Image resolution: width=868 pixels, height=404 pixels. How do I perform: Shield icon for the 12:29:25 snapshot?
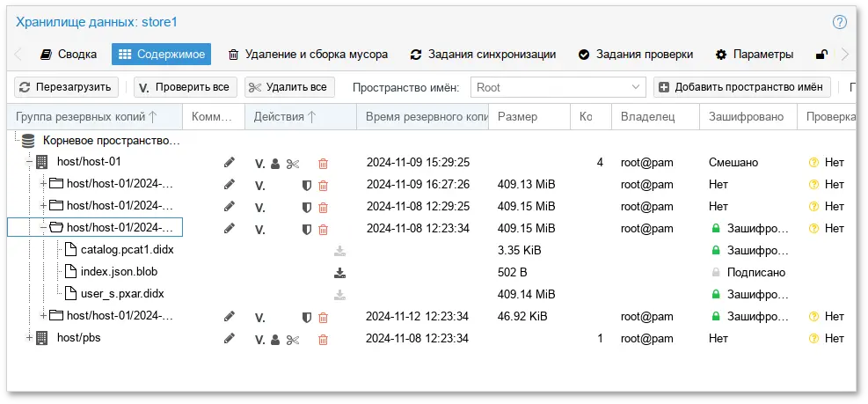tap(307, 207)
